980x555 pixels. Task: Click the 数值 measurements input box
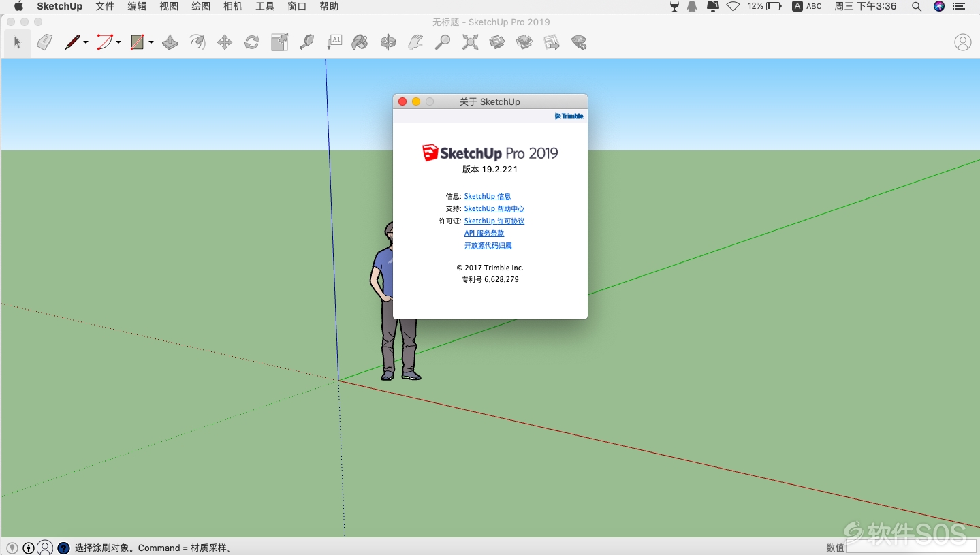pos(911,548)
